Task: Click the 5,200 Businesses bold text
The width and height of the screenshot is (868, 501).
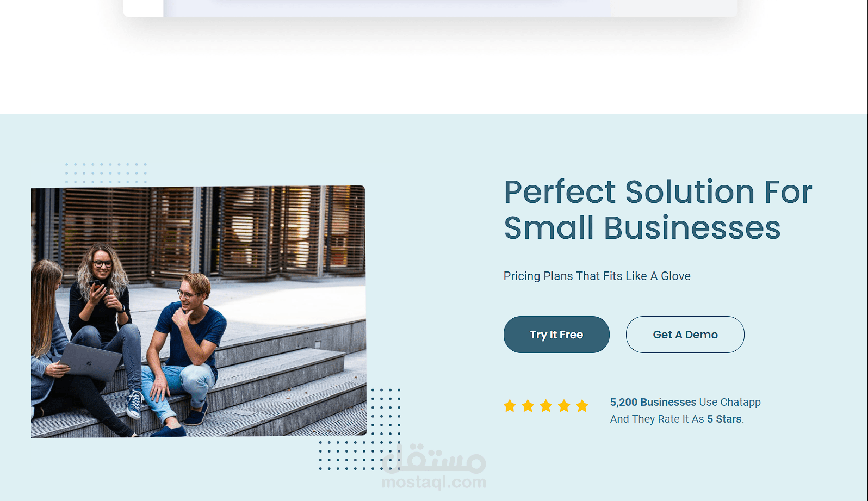Action: click(x=653, y=402)
